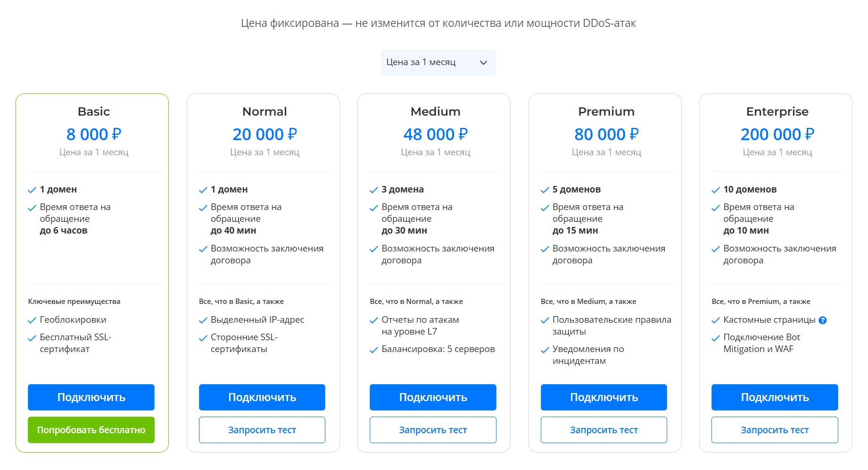Screen dimensions: 868x470
Task: Request a test for the Medium plan
Action: click(x=433, y=430)
